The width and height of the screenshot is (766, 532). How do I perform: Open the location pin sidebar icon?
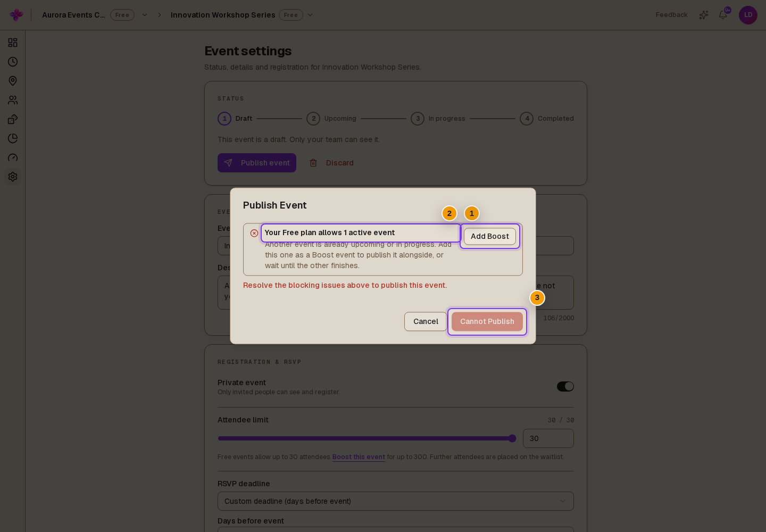[x=13, y=81]
